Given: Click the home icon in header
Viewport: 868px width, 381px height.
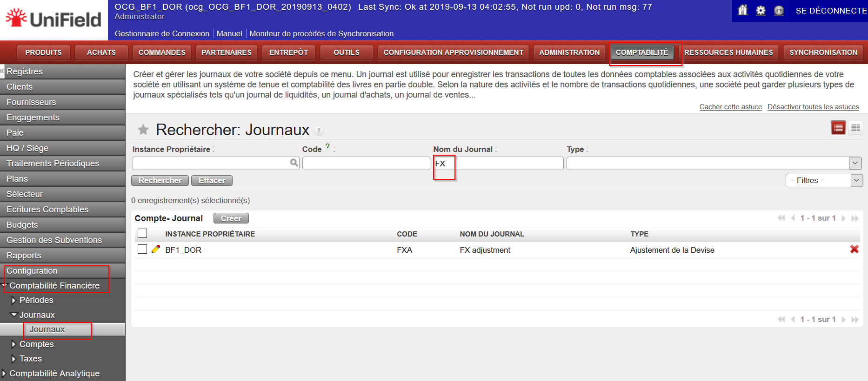Looking at the screenshot, I should [x=743, y=10].
